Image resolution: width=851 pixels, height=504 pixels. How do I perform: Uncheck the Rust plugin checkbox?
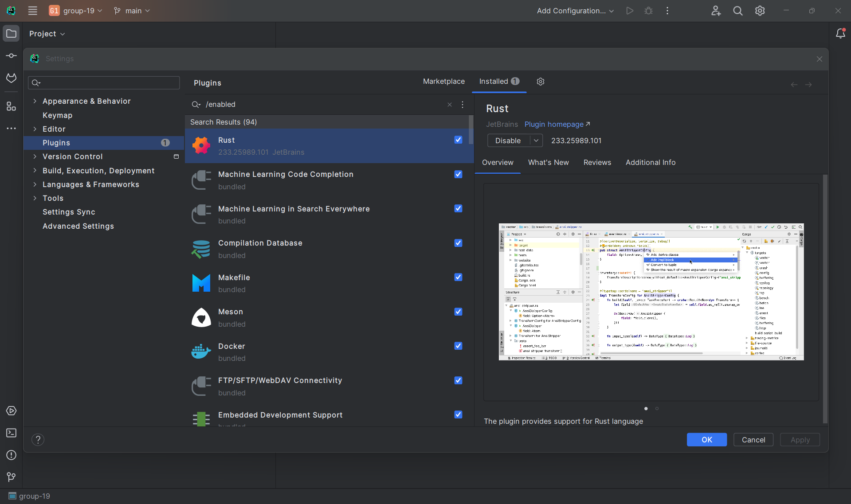click(459, 140)
